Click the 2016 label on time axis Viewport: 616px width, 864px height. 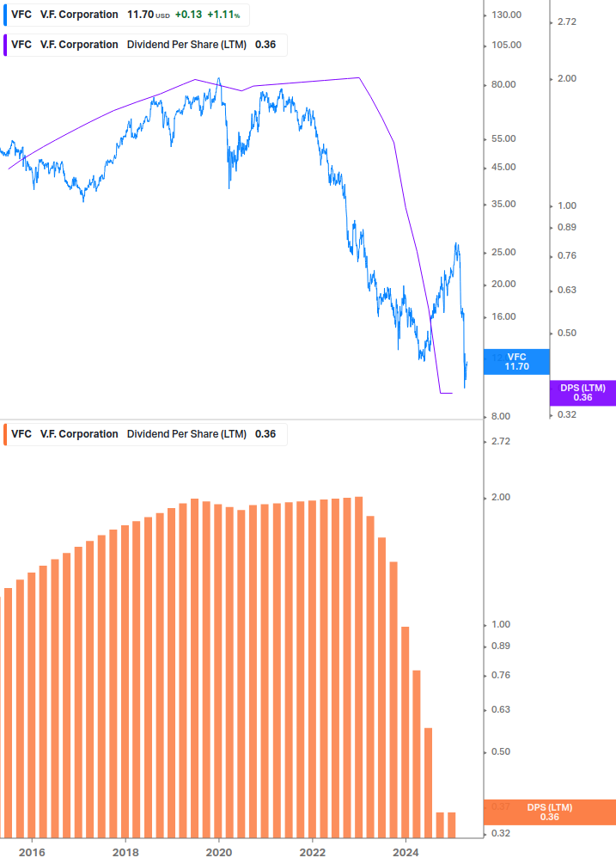tap(32, 853)
